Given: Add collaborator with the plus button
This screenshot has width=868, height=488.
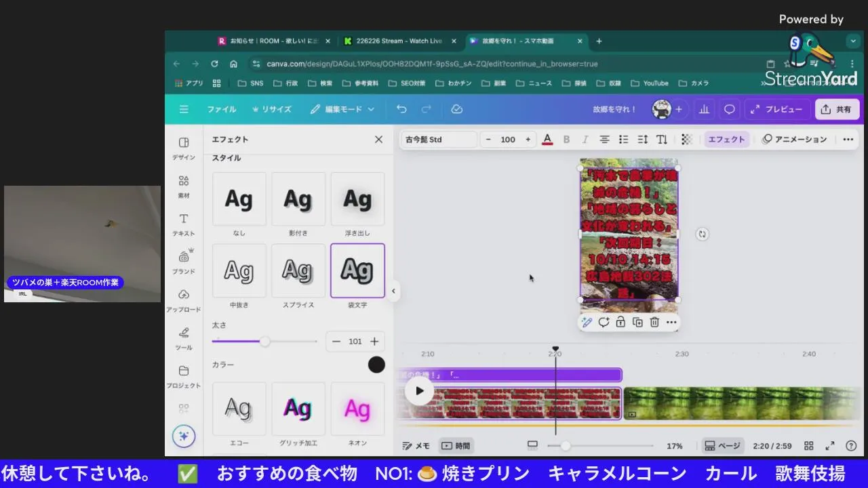Looking at the screenshot, I should coord(678,109).
